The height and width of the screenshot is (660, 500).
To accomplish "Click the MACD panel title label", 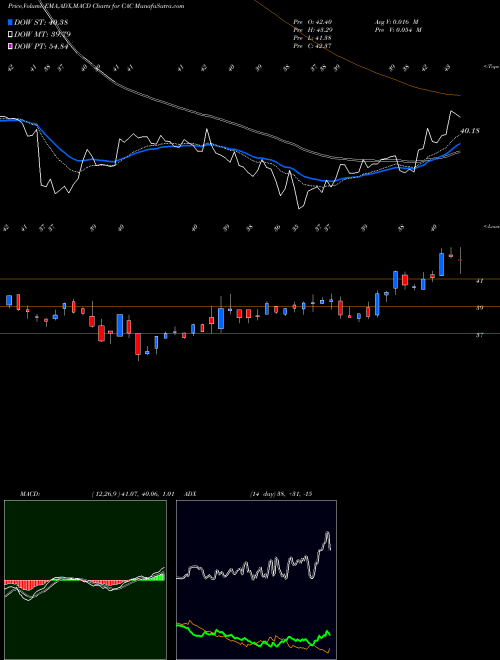I will point(30,494).
